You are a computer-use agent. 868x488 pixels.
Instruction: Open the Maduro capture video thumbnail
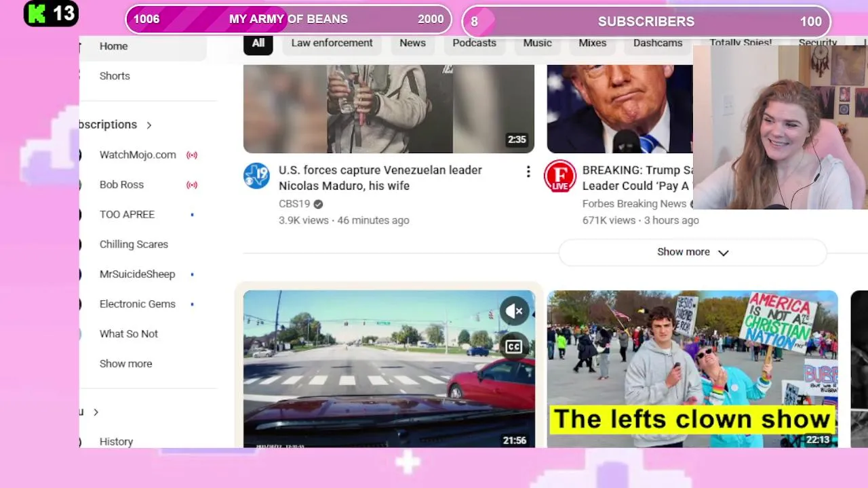click(x=389, y=109)
